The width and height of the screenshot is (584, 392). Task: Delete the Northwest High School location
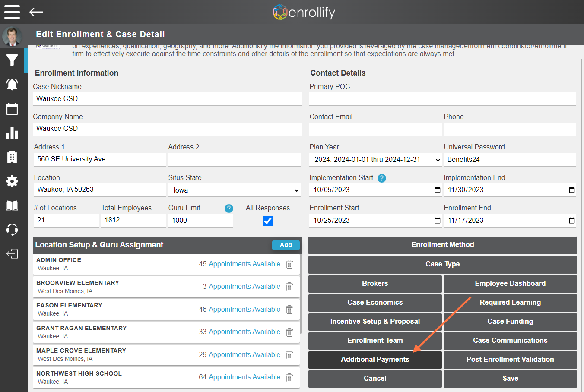(x=289, y=377)
